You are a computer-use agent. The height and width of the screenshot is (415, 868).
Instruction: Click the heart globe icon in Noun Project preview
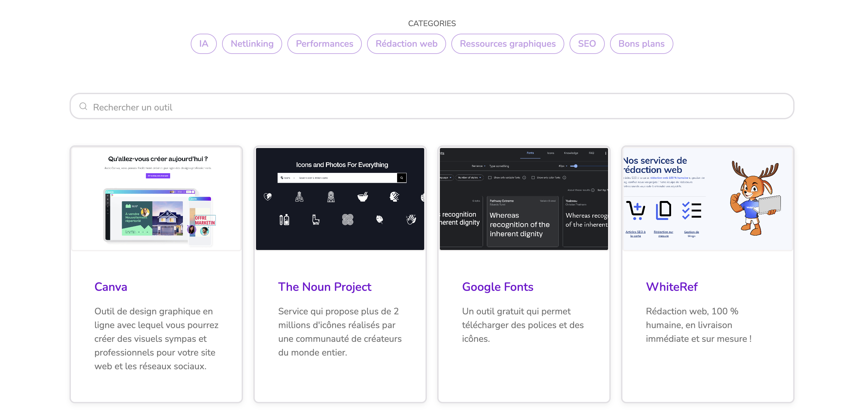click(x=267, y=196)
